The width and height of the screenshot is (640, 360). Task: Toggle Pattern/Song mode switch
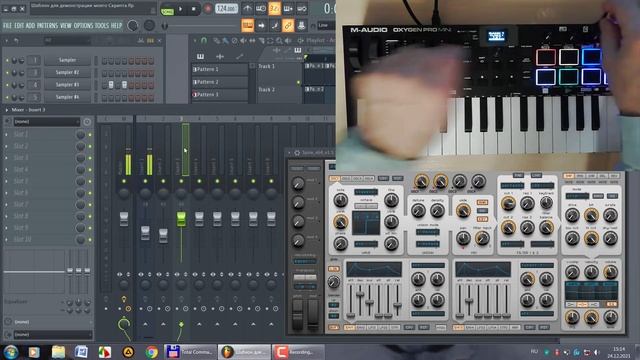[x=167, y=9]
